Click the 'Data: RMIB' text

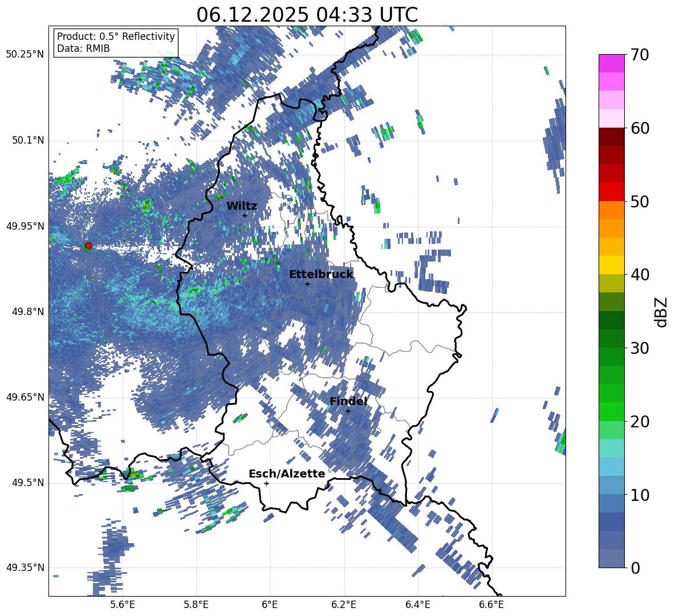click(x=83, y=48)
